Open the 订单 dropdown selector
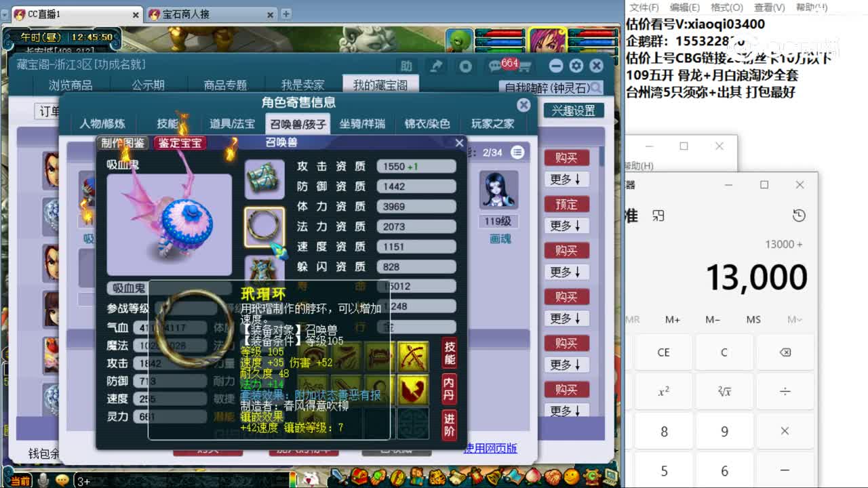Image resolution: width=868 pixels, height=488 pixels. [x=49, y=111]
